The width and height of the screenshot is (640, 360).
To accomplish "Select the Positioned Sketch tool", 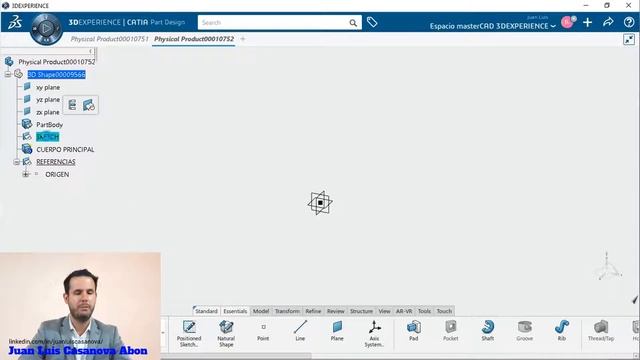I will coord(189,333).
